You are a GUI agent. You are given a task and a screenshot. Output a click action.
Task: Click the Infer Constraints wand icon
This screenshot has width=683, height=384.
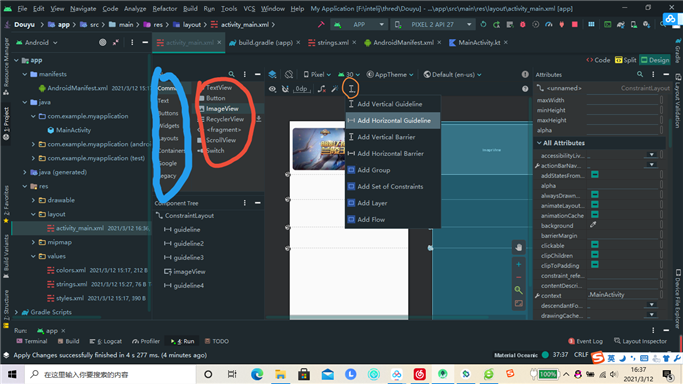pos(335,89)
